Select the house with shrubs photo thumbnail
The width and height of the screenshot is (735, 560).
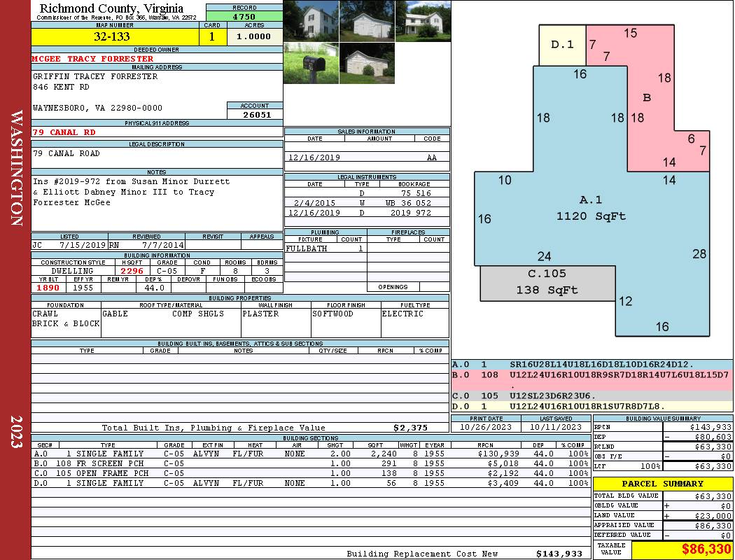423,21
